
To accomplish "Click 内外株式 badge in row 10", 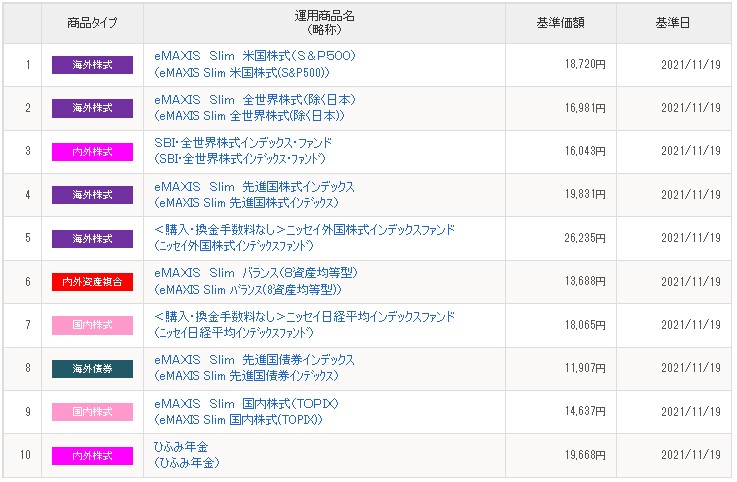I will pyautogui.click(x=92, y=456).
